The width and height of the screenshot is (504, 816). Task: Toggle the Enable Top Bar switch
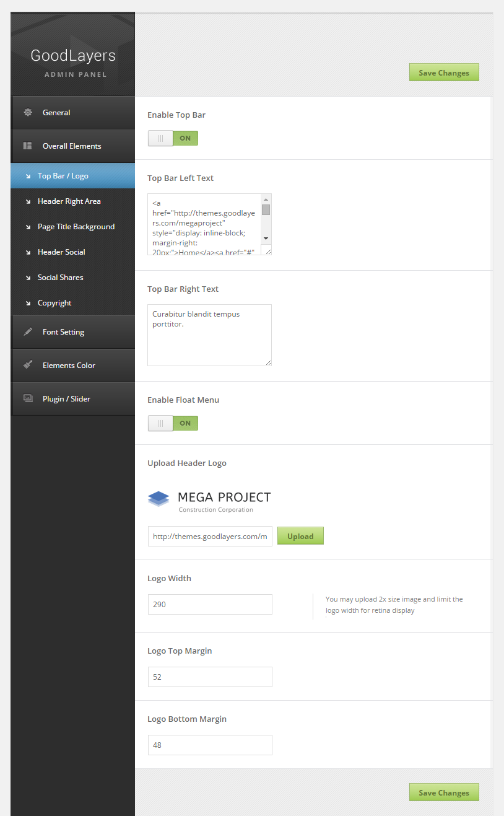(173, 138)
